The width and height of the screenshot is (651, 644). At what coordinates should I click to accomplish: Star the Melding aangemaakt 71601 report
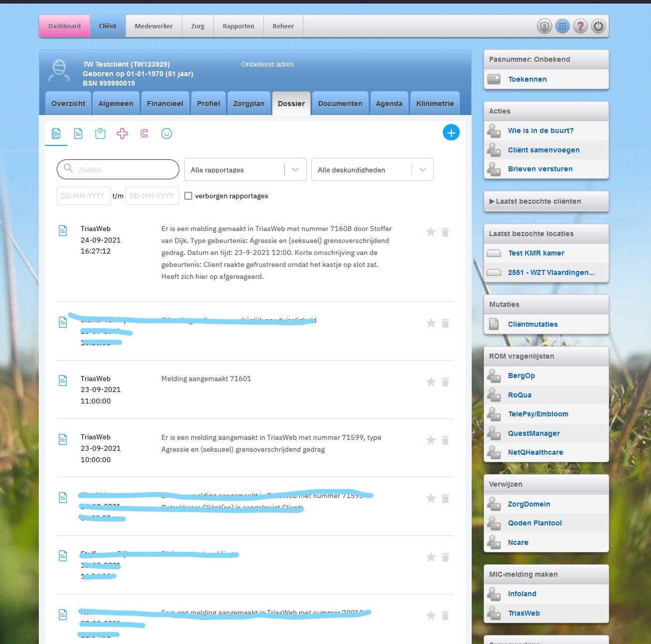click(x=431, y=382)
